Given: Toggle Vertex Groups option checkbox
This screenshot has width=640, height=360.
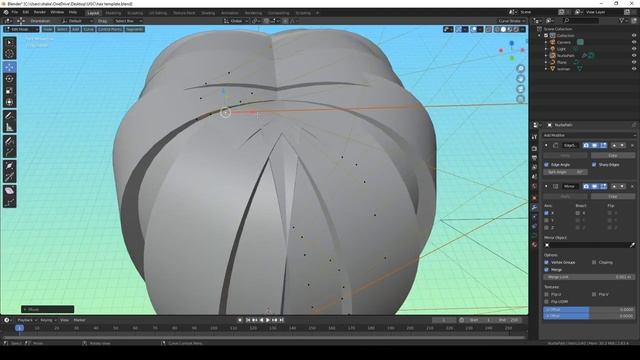Looking at the screenshot, I should click(x=547, y=262).
